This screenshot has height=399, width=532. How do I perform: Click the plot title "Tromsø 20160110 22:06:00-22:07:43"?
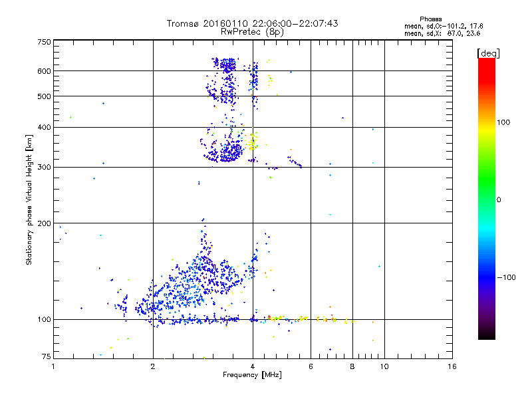point(252,23)
